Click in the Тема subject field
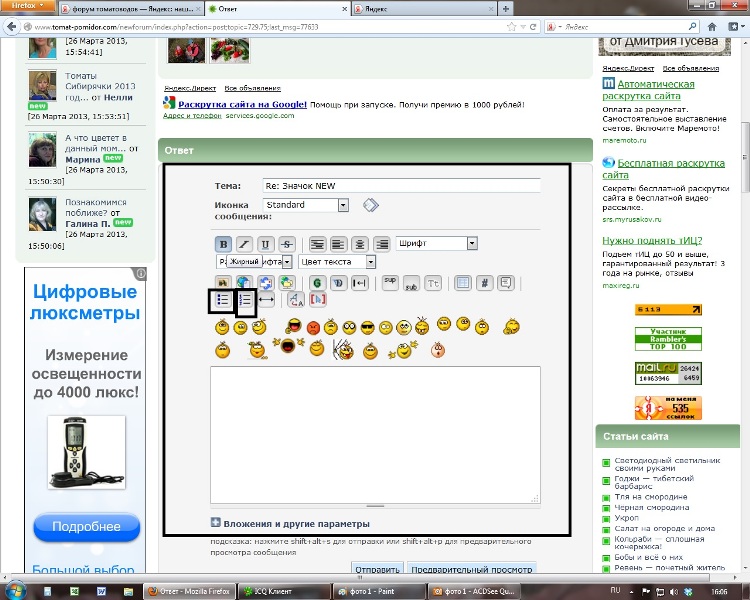 pos(400,185)
